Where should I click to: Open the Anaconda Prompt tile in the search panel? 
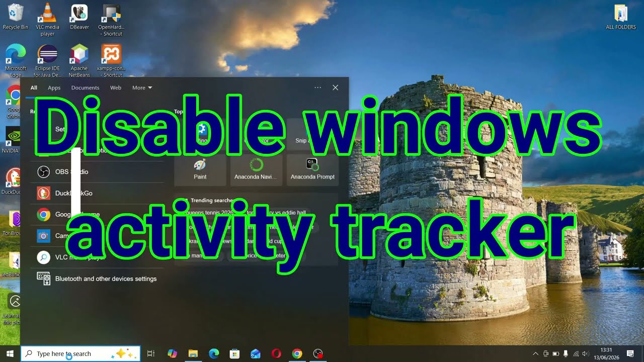click(312, 169)
